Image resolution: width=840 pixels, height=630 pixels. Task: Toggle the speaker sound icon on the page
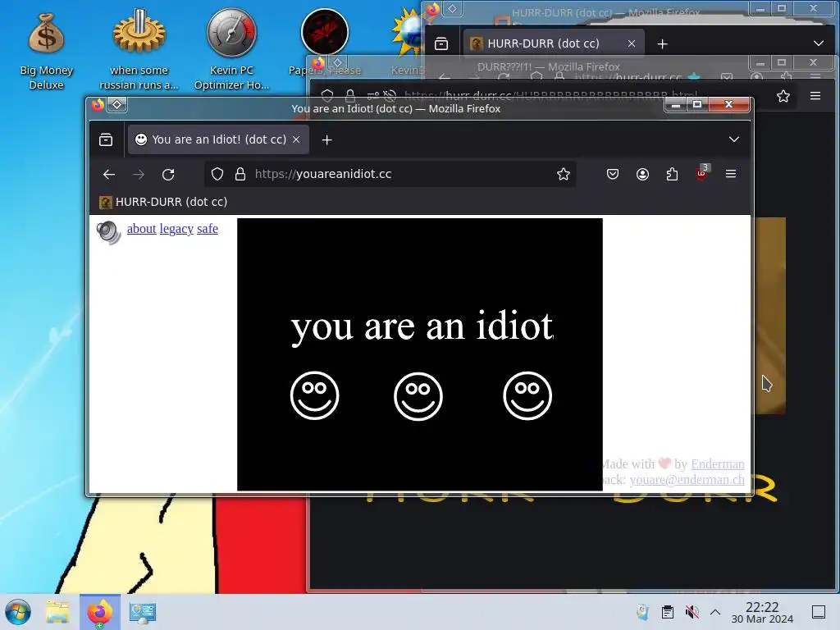pyautogui.click(x=109, y=232)
